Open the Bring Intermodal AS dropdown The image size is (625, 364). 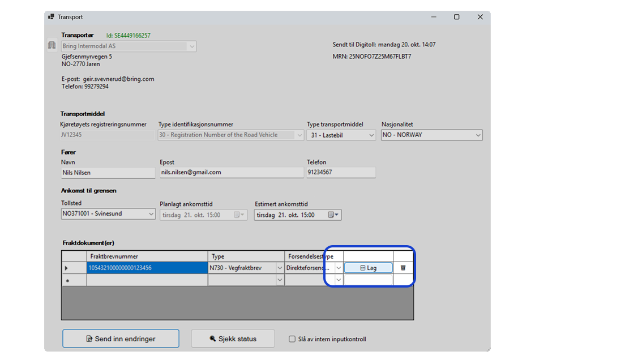pos(192,46)
